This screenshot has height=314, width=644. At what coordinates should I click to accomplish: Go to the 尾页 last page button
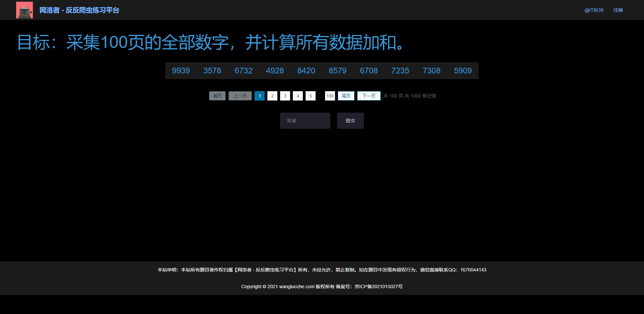[346, 96]
